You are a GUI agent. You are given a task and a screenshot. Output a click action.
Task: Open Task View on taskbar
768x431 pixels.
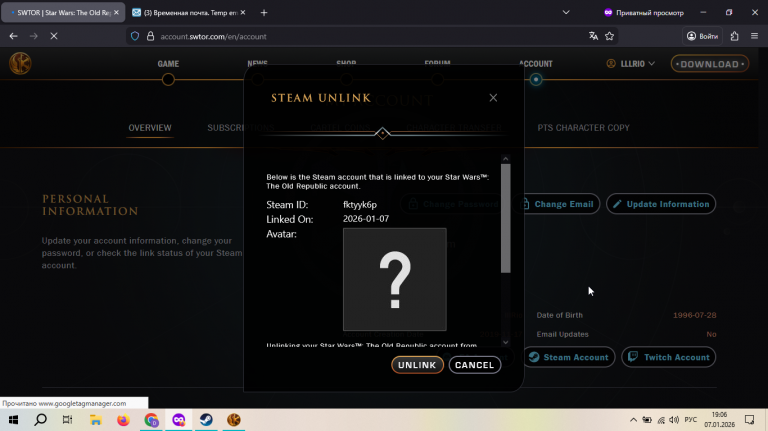68,420
